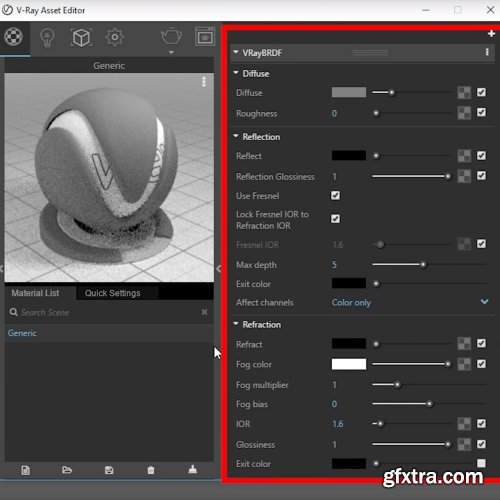This screenshot has height=500, width=500.
Task: Click the white Fog color swatch
Action: [349, 364]
